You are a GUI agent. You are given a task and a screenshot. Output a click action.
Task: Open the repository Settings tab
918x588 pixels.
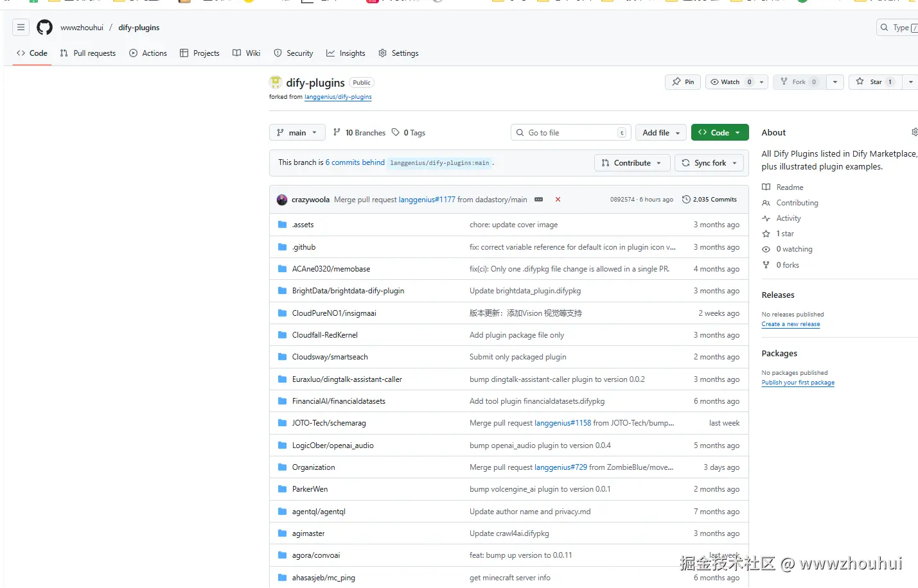click(x=399, y=53)
